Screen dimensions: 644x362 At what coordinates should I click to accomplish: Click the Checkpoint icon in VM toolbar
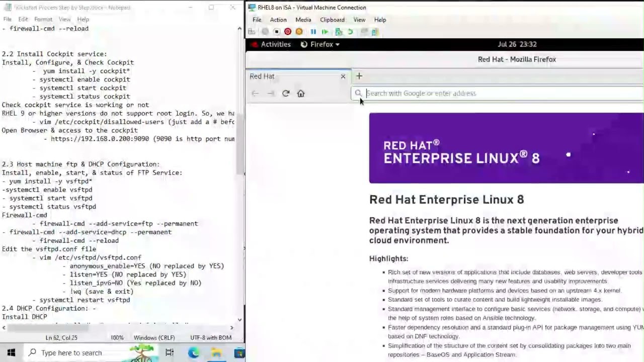pos(339,32)
